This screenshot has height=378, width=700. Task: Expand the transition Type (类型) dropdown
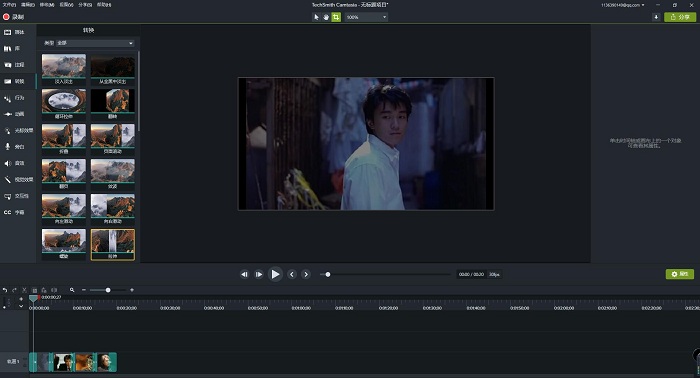(x=94, y=43)
